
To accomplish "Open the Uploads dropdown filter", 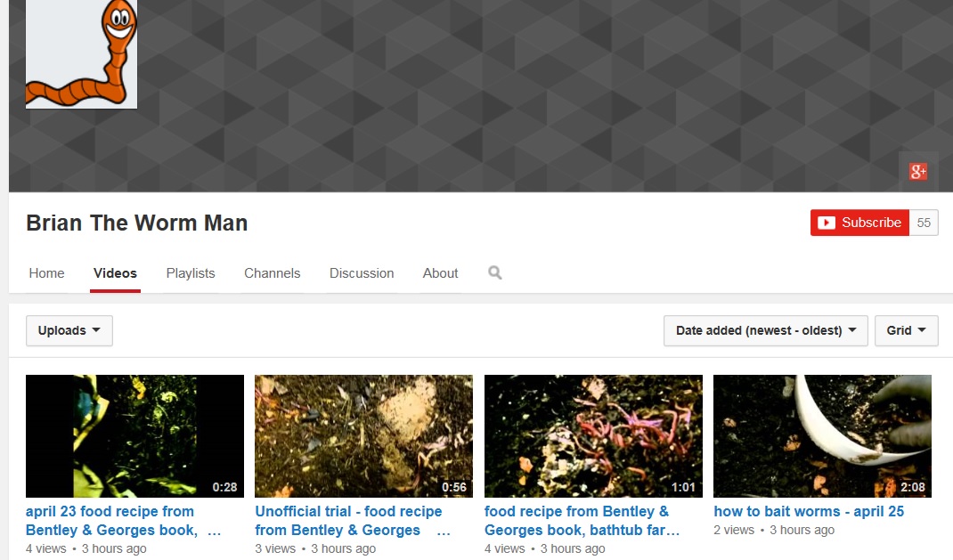I will coord(69,330).
